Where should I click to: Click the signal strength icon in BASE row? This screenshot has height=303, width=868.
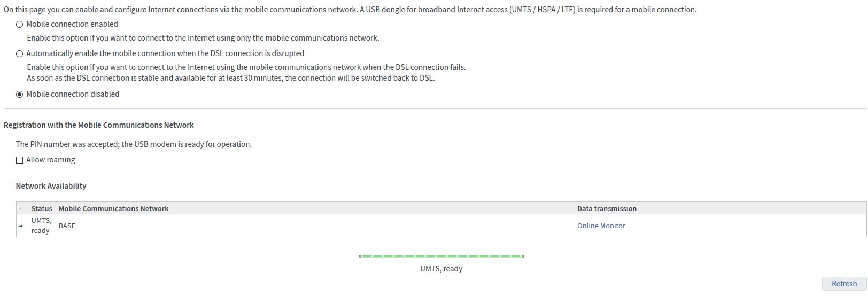pyautogui.click(x=21, y=226)
